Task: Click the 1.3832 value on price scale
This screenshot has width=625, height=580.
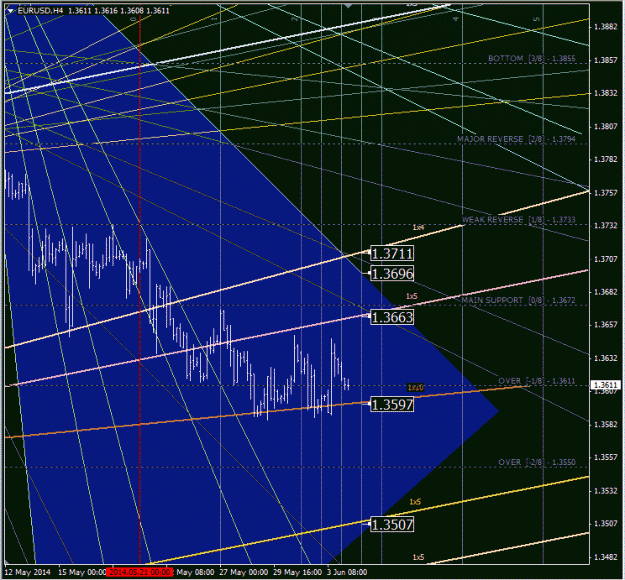Action: click(605, 93)
